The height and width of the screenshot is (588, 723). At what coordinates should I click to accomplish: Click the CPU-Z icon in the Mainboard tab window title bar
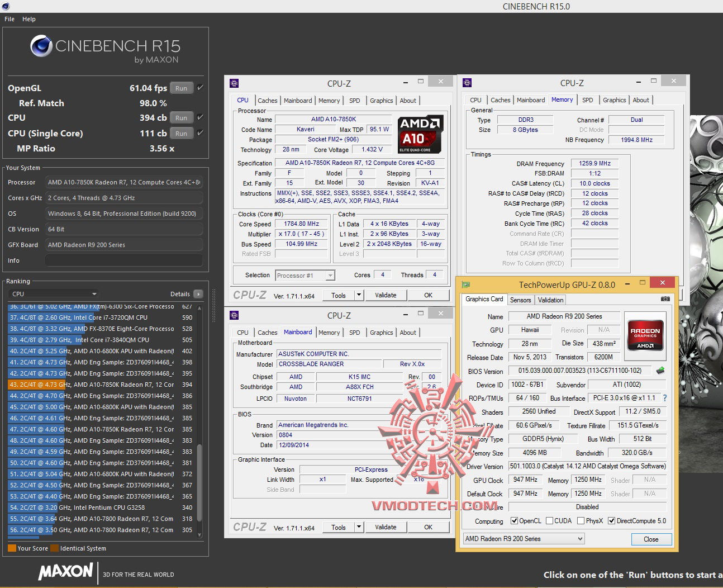click(x=234, y=315)
